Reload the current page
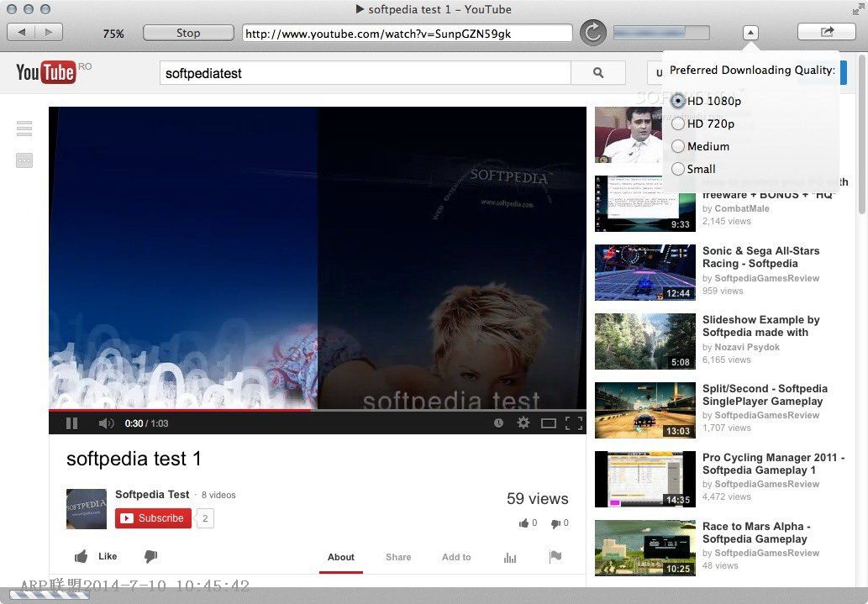Viewport: 868px width, 604px height. (592, 31)
